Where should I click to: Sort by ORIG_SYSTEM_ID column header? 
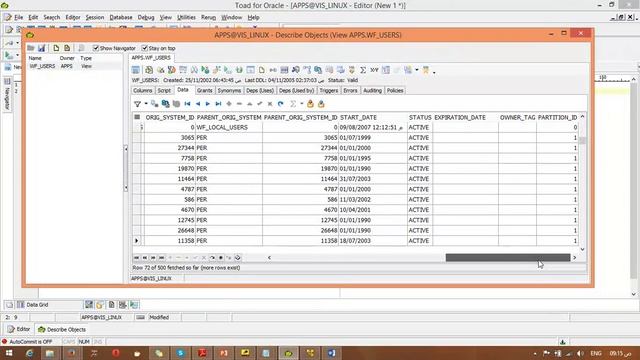[x=170, y=118]
